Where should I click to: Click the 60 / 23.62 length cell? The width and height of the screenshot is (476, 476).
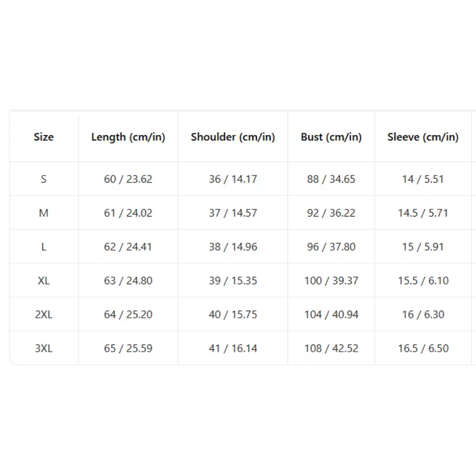point(128,179)
